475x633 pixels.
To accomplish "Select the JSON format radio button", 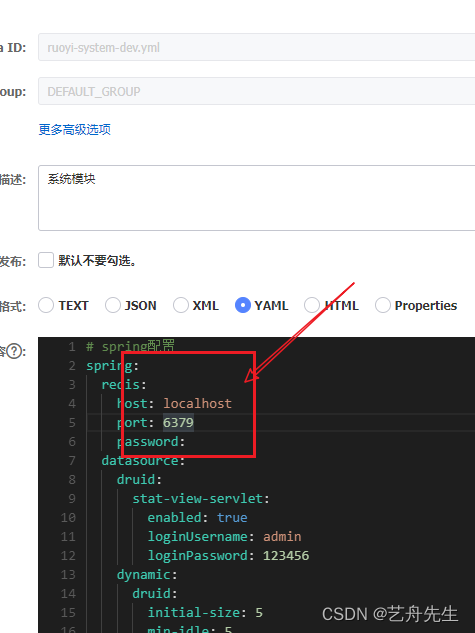I will pyautogui.click(x=113, y=305).
